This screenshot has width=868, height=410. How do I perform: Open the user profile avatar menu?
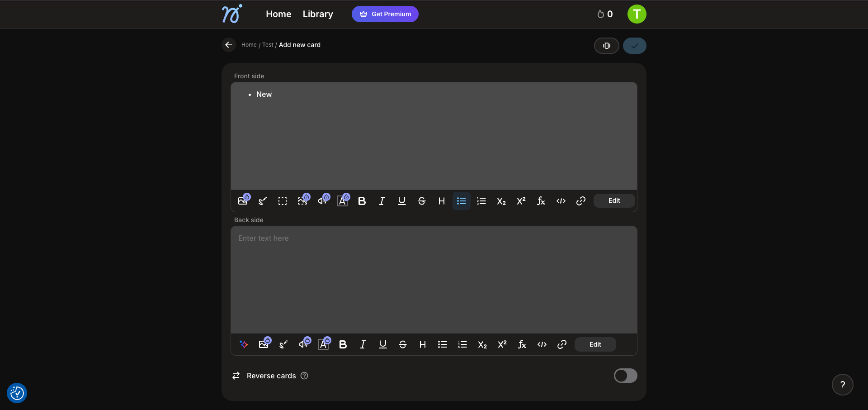point(637,14)
